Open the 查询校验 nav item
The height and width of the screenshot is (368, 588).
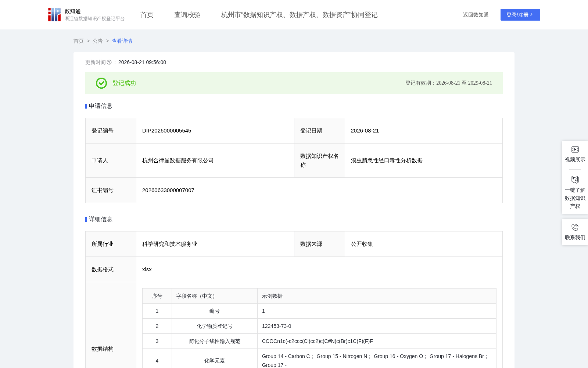187,15
